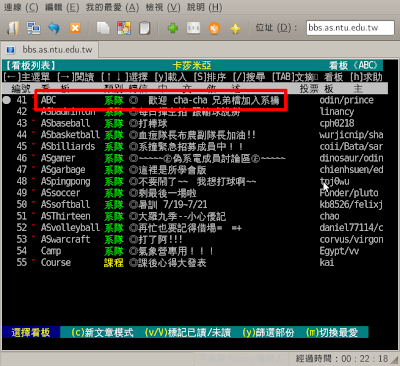Click the paste clipboard icon

click(144, 28)
